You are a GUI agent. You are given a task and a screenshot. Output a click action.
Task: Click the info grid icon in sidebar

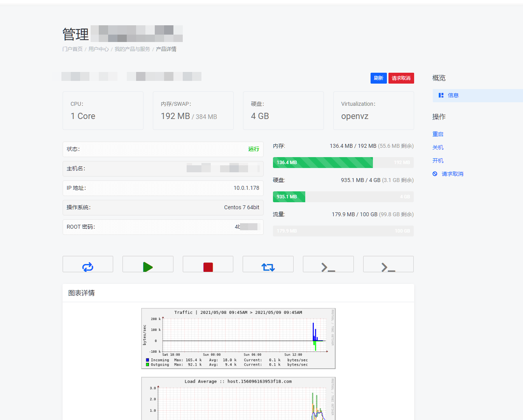pos(441,95)
